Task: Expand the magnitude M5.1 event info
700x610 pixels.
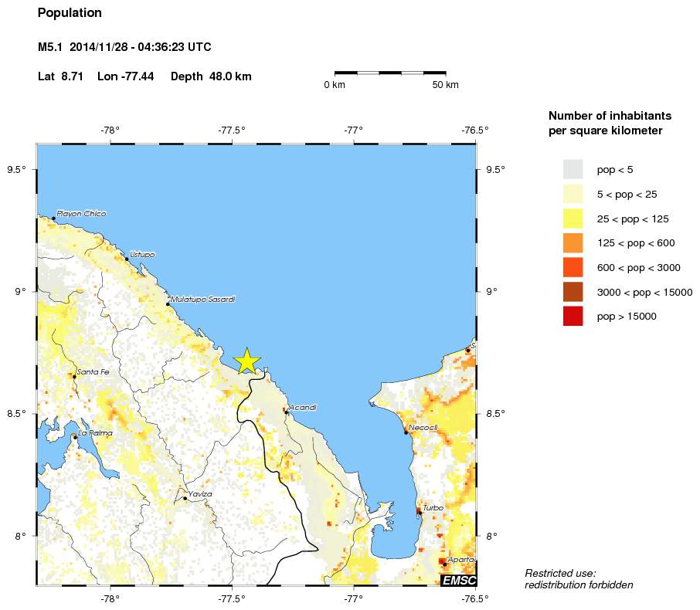Action: pyautogui.click(x=49, y=47)
